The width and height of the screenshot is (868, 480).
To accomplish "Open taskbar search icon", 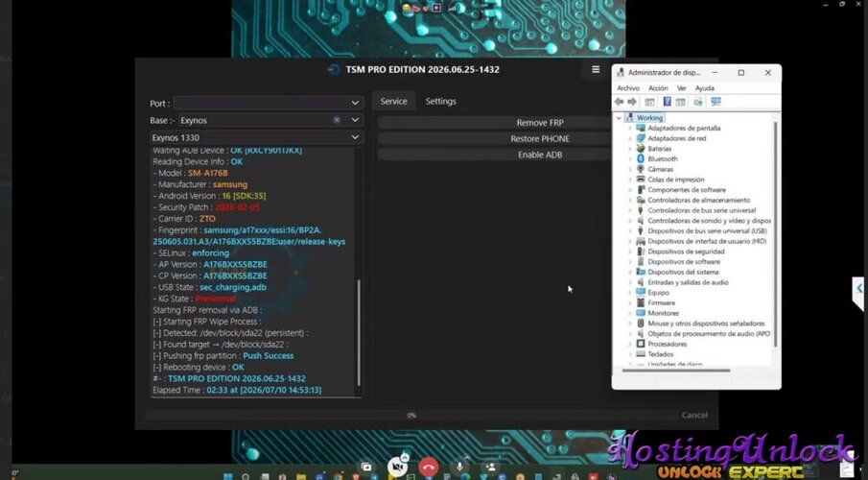I will click(246, 476).
